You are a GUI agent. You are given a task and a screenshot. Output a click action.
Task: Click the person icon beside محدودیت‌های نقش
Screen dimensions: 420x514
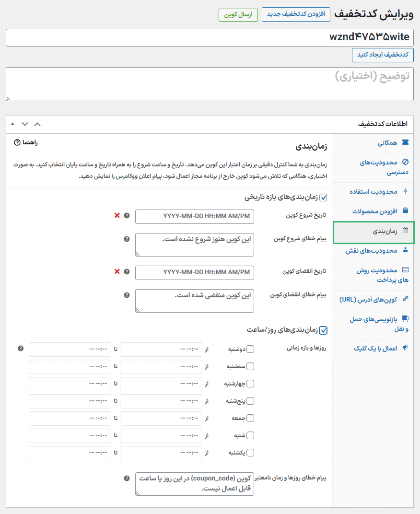click(405, 250)
